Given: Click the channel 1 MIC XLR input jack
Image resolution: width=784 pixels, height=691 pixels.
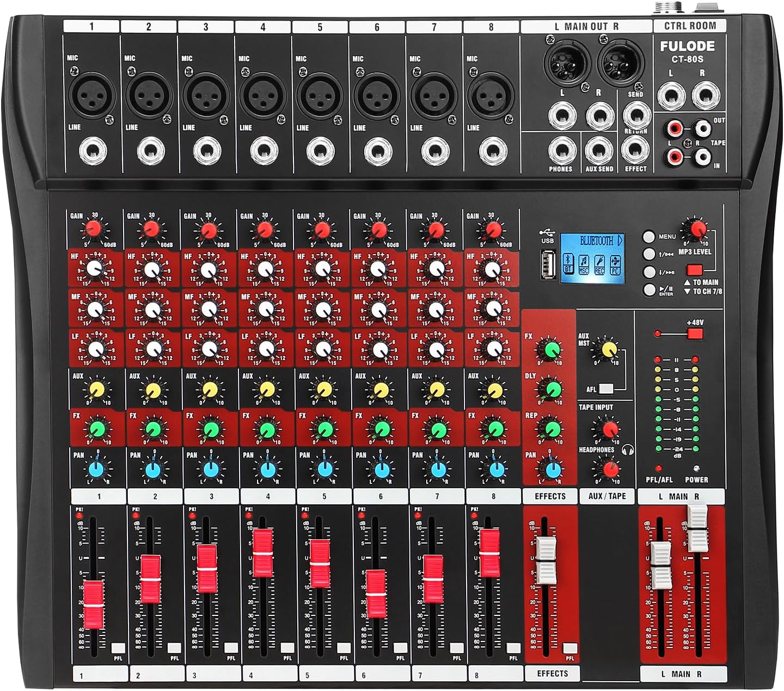Looking at the screenshot, I should (x=89, y=96).
